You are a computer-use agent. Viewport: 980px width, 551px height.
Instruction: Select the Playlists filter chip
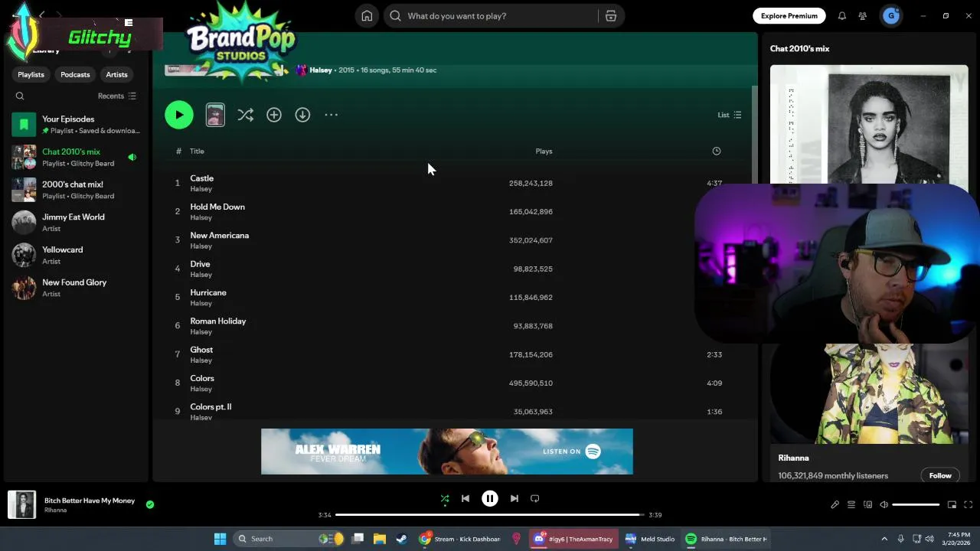point(31,74)
